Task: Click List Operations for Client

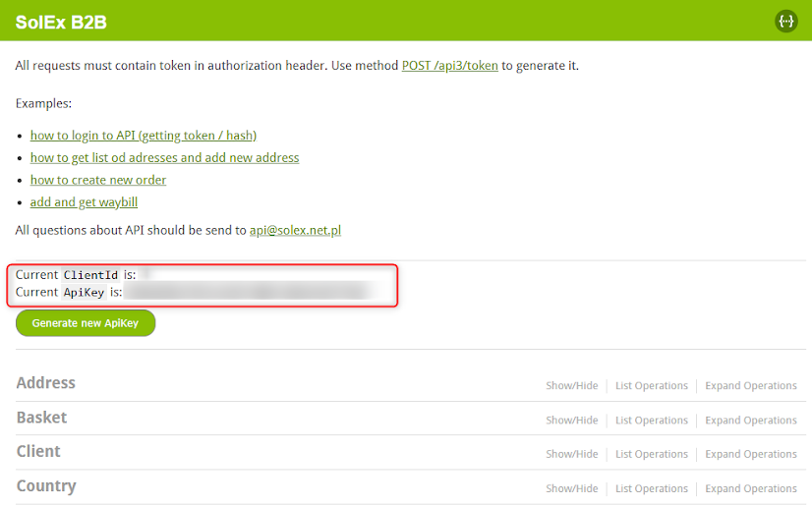Action: [x=652, y=454]
